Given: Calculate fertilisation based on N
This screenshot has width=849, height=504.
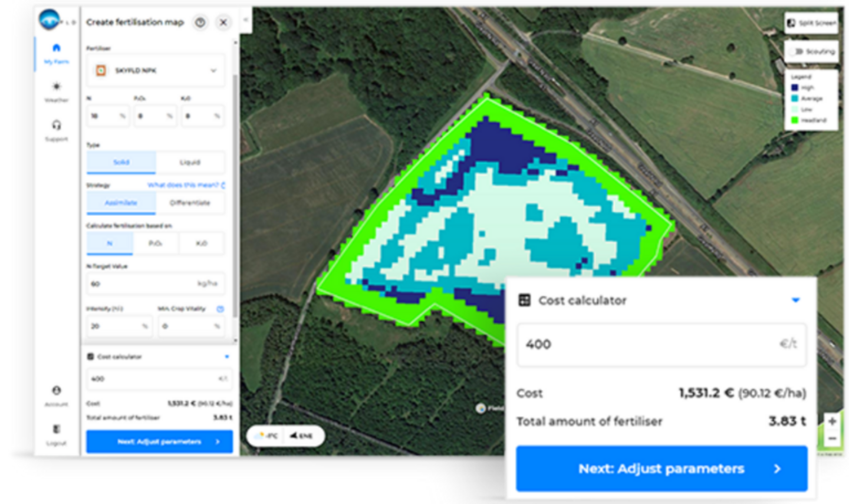Looking at the screenshot, I should pyautogui.click(x=110, y=243).
